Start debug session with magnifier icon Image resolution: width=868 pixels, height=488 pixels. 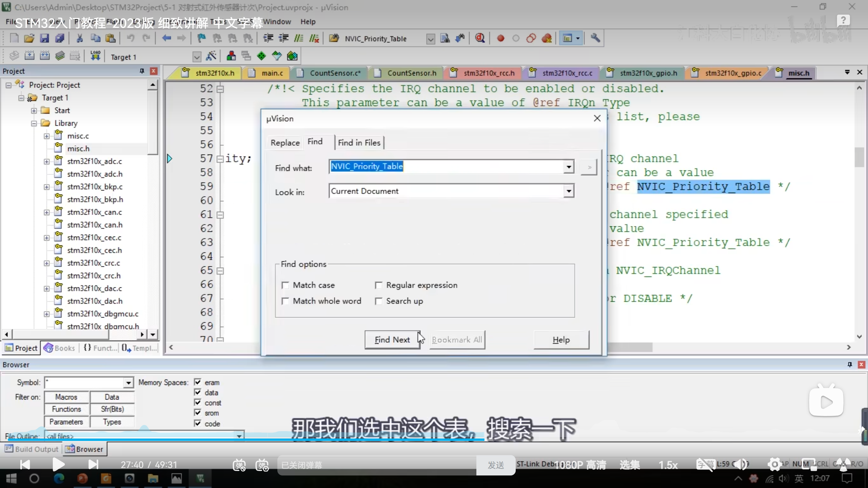click(x=480, y=38)
